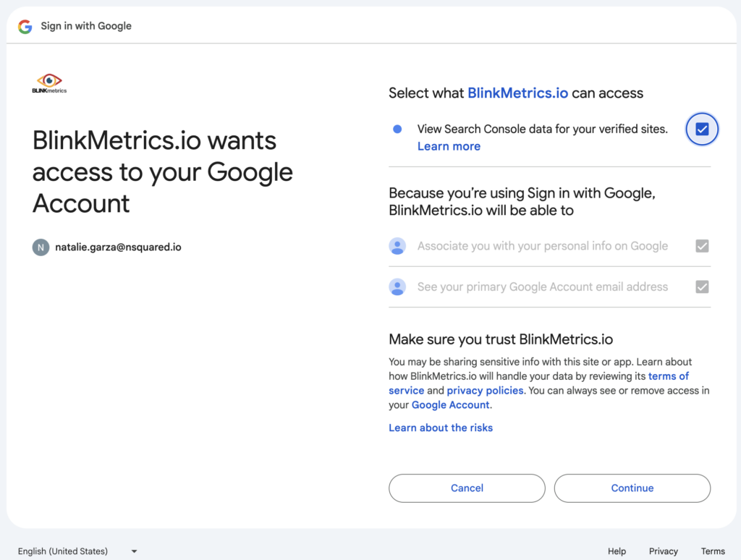Click the Sign in with Google header text
Viewport: 741px width, 560px height.
(x=86, y=26)
